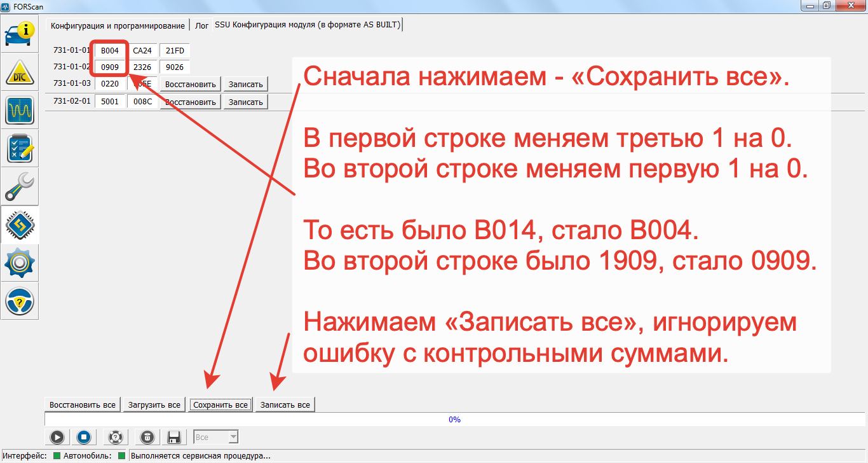The height and width of the screenshot is (463, 868).
Task: Switch to the 'Лог' tab
Action: coord(201,25)
